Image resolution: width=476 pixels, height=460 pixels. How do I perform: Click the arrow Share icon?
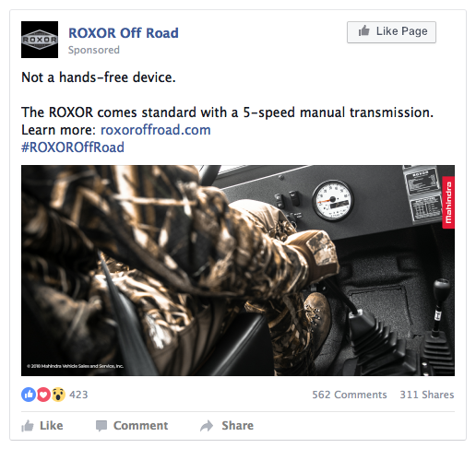point(207,426)
